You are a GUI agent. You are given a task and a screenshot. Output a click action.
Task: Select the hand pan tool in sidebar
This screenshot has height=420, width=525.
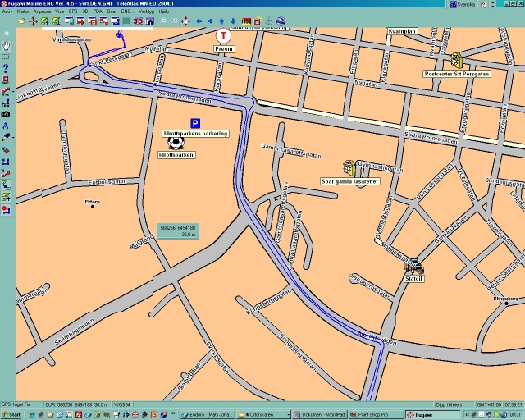6,46
